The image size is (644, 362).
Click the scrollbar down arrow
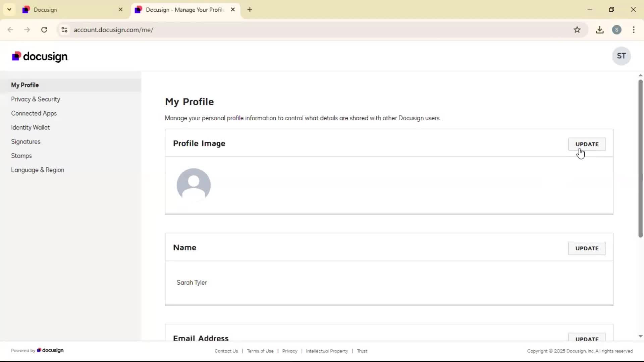640,336
